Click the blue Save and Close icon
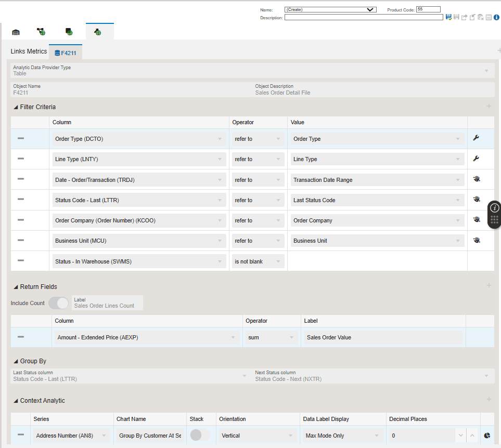This screenshot has width=501, height=448. pyautogui.click(x=448, y=17)
